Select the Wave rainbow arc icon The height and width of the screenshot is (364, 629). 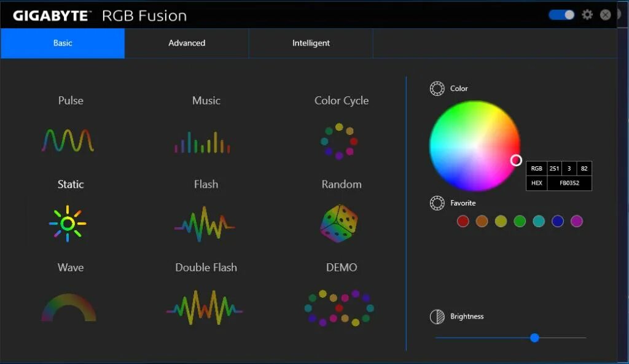coord(69,308)
